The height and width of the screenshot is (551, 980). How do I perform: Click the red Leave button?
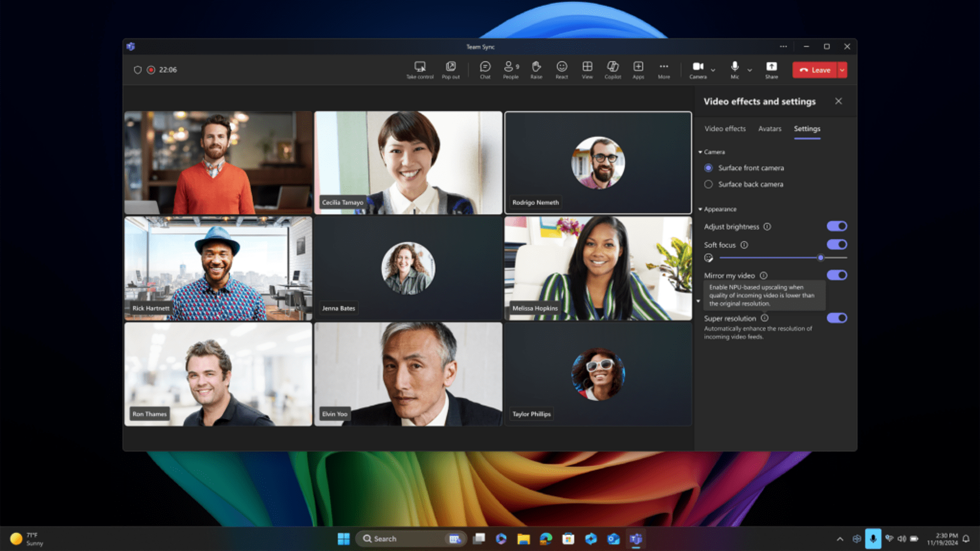(815, 70)
